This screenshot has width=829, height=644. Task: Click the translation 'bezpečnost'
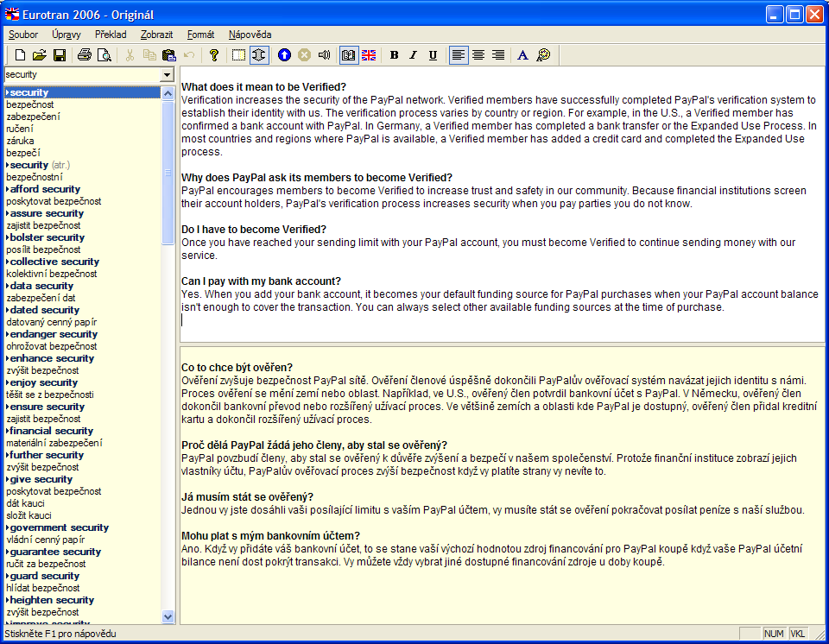click(x=29, y=104)
